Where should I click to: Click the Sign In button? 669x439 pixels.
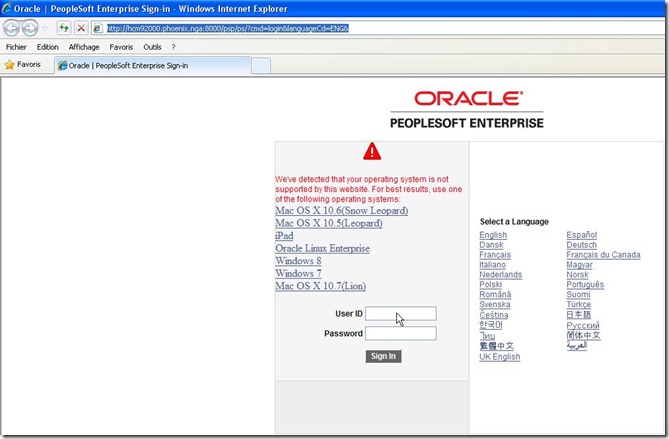(383, 356)
